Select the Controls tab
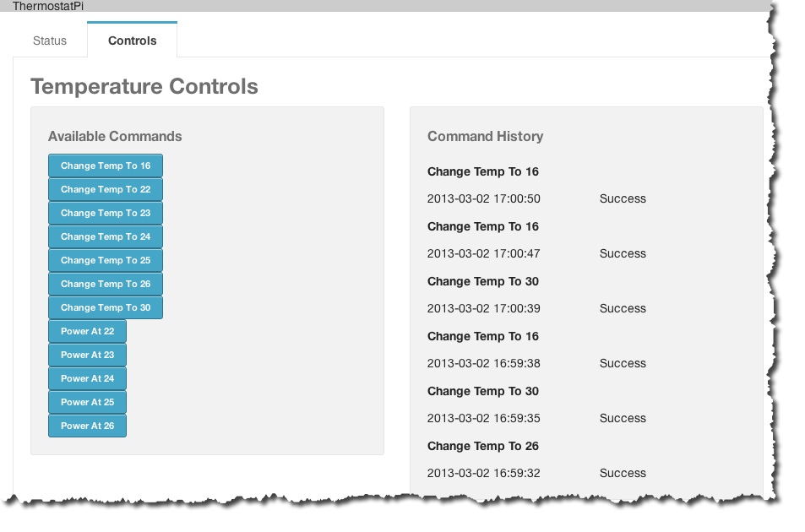Viewport: 805px width, 532px height. tap(132, 41)
